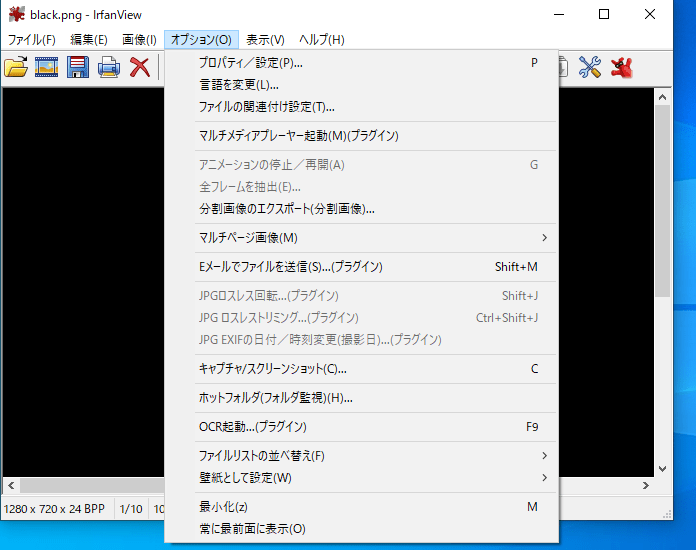Choose 言語を変更(L)... option

tap(362, 85)
